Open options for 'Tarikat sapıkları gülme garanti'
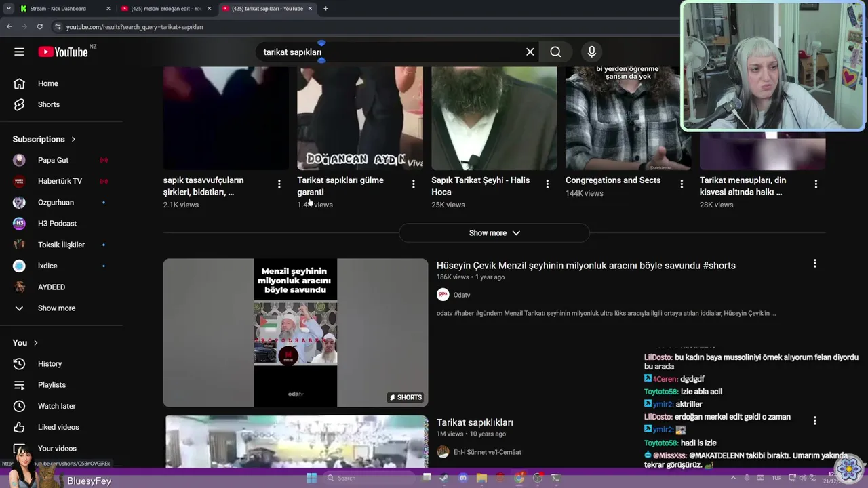Screen dimensions: 868x488 coord(413,184)
